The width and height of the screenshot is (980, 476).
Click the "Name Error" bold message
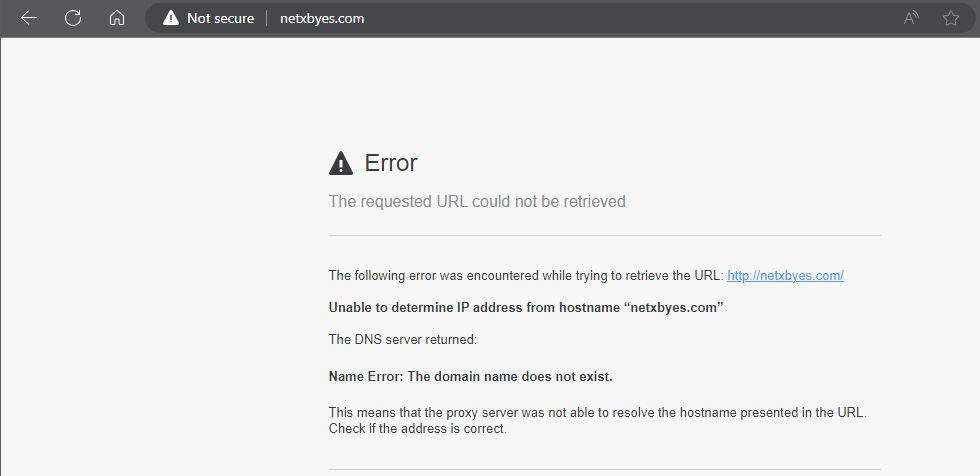[x=470, y=377]
